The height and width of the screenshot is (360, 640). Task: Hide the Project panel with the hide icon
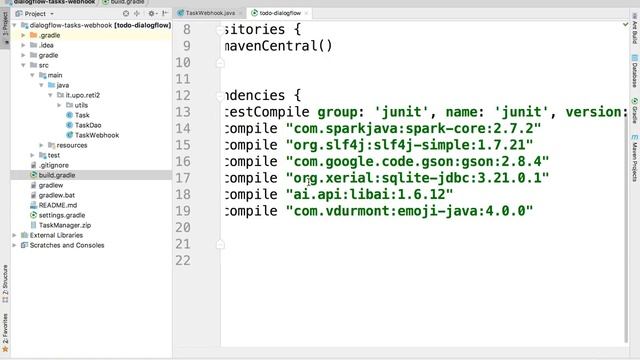click(165, 13)
